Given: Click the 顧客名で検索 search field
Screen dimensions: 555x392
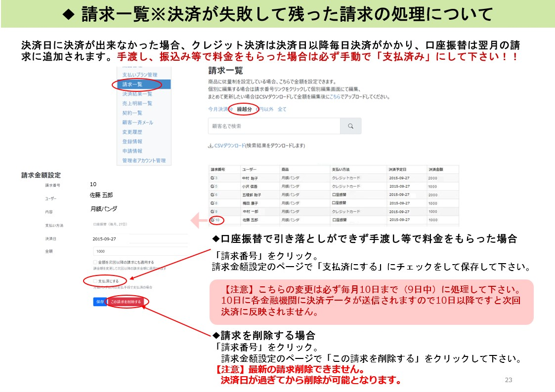Looking at the screenshot, I should click(x=274, y=126).
